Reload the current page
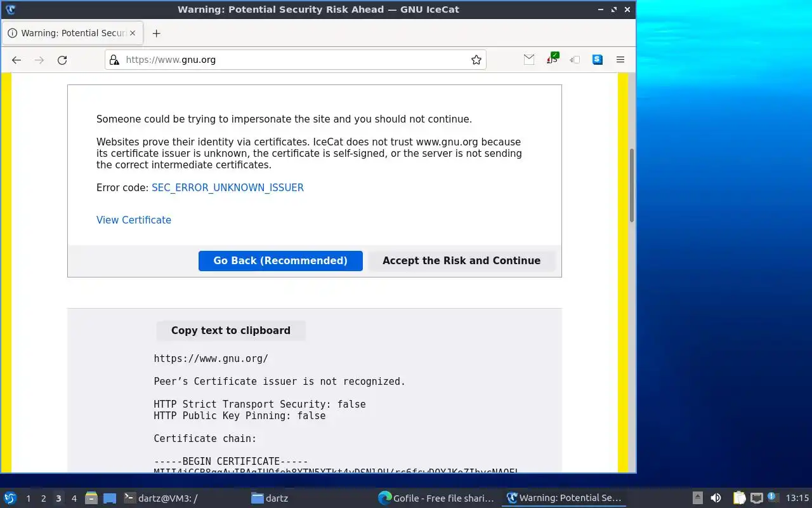This screenshot has height=508, width=812. (x=62, y=60)
